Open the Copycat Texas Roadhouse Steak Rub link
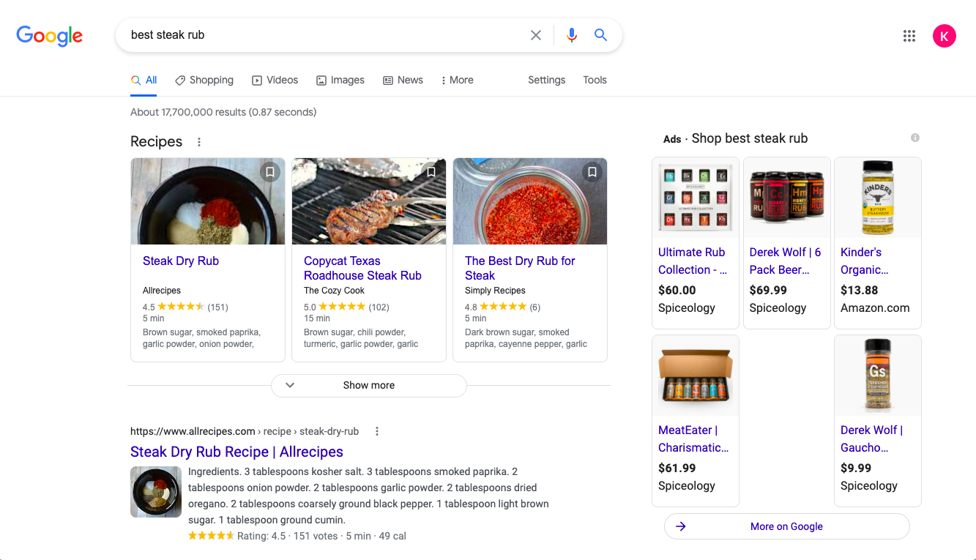This screenshot has width=976, height=560. point(362,269)
